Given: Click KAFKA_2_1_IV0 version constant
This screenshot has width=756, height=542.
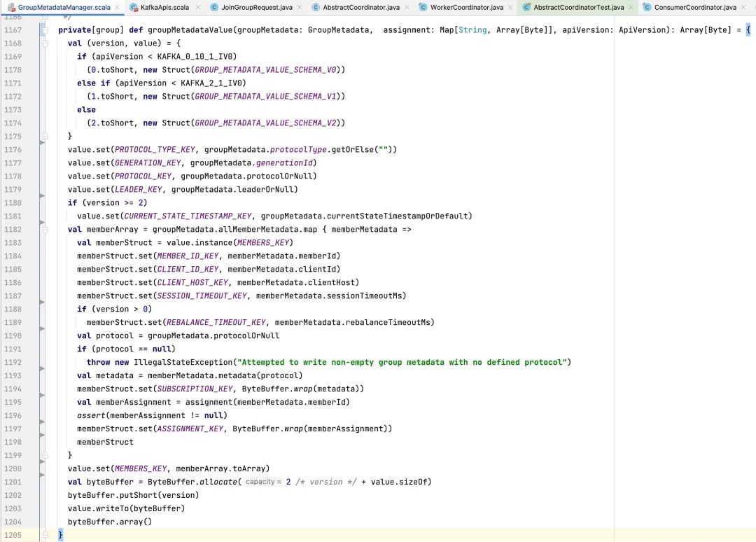Looking at the screenshot, I should click(x=211, y=83).
